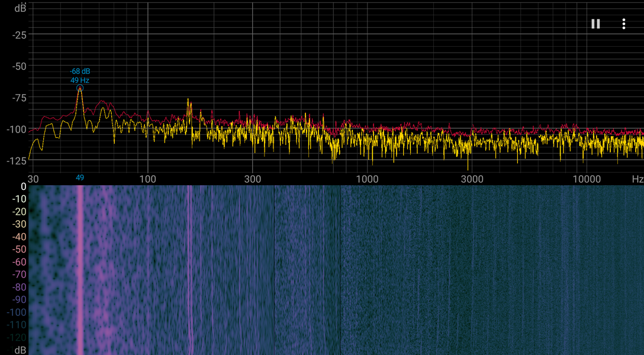Click the 1000 Hz axis label

click(367, 179)
